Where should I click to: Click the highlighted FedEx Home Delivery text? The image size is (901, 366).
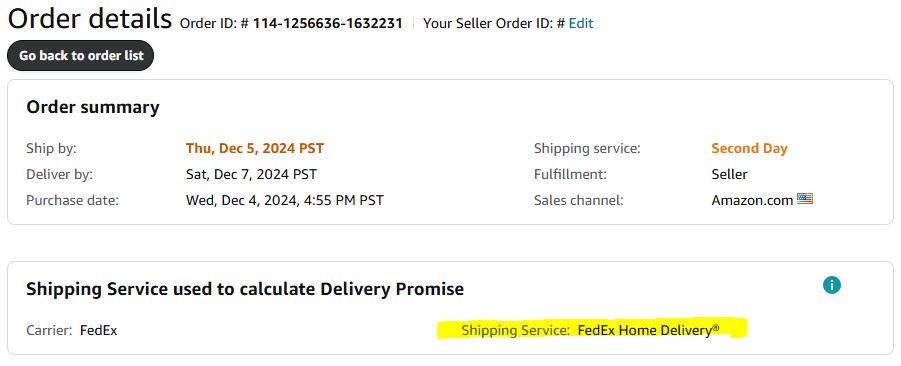(x=648, y=330)
